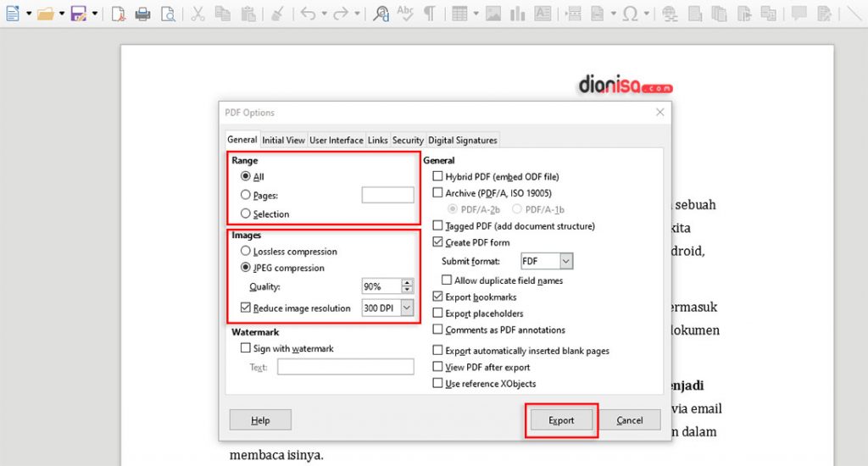Click the Spelling check icon
The height and width of the screenshot is (466, 868).
tap(405, 13)
